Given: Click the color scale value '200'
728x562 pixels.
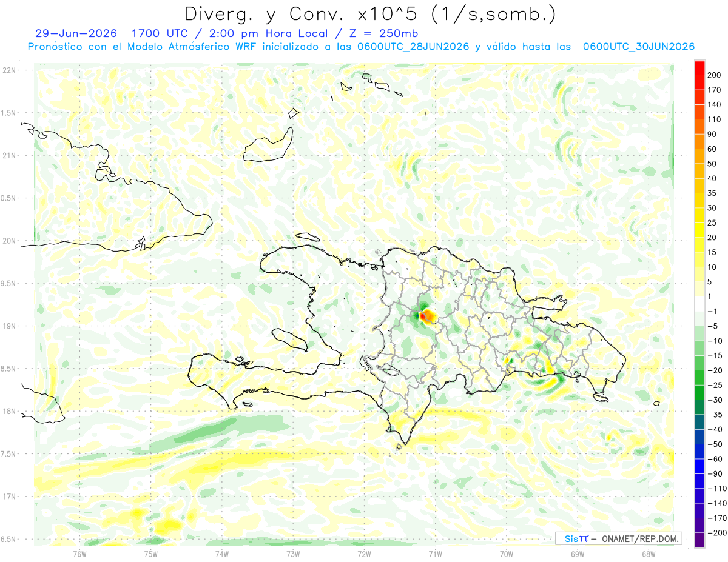Looking at the screenshot, I should (715, 75).
